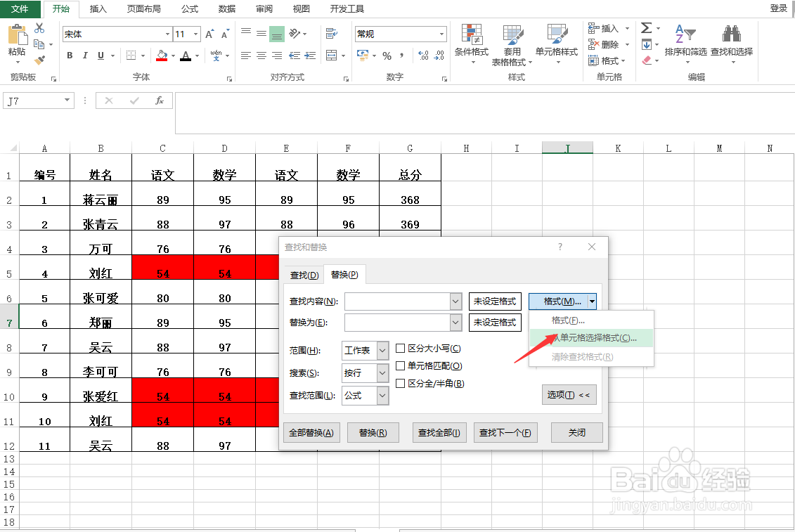This screenshot has width=795, height=532.
Task: Click the 全部替换 button
Action: pyautogui.click(x=311, y=433)
